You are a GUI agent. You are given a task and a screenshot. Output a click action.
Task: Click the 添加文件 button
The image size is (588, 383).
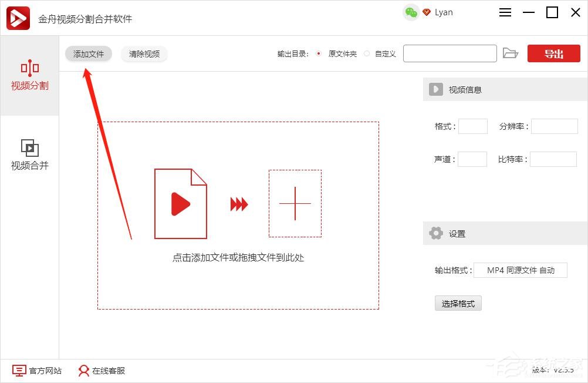tap(88, 53)
